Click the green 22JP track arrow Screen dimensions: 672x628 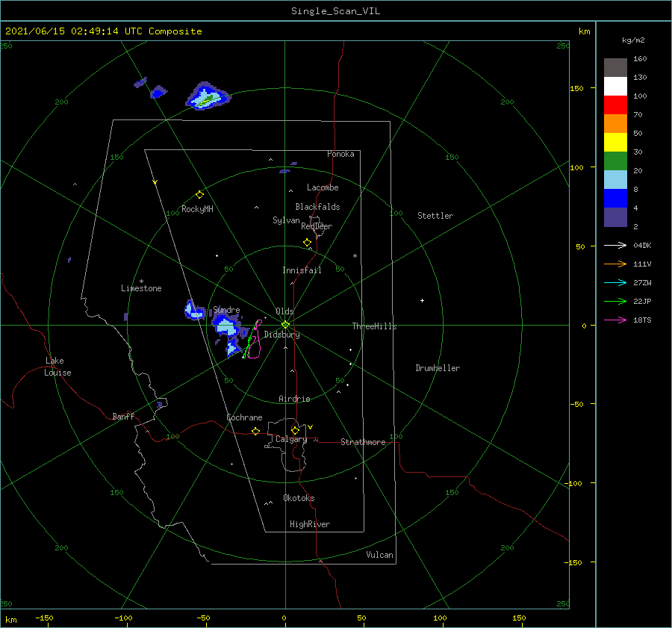615,302
